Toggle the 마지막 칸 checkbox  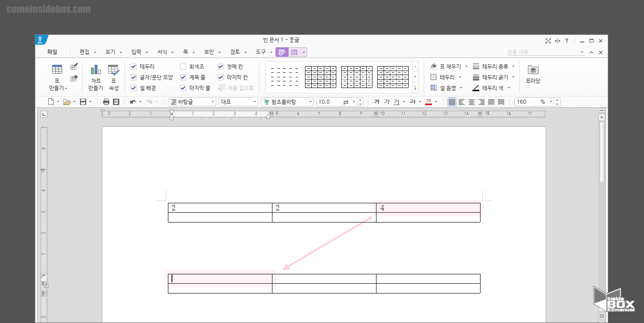(221, 77)
